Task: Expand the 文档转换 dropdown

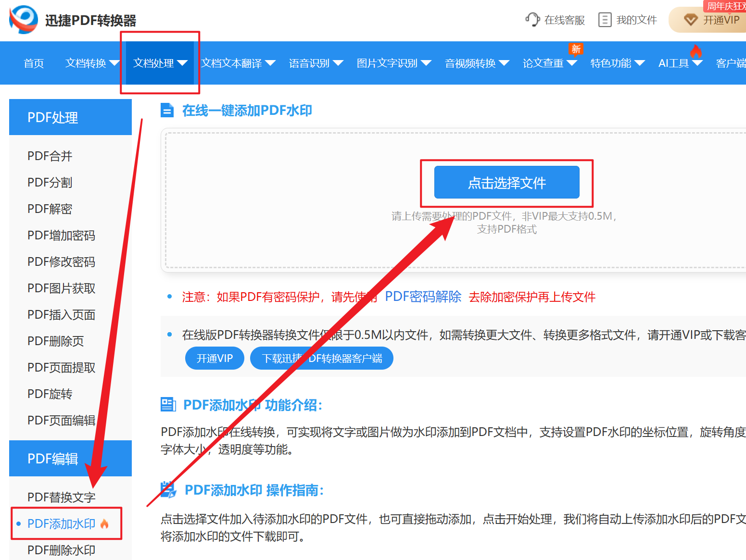Action: click(x=91, y=63)
